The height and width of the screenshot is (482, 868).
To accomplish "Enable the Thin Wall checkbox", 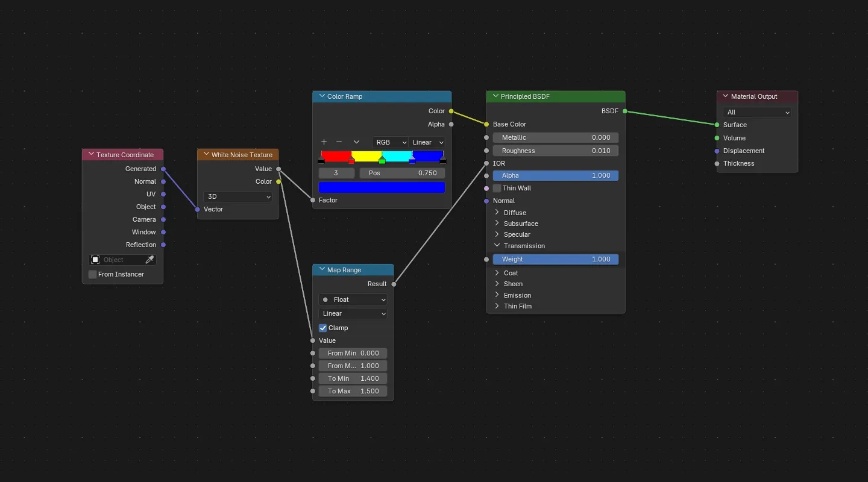I will 497,188.
